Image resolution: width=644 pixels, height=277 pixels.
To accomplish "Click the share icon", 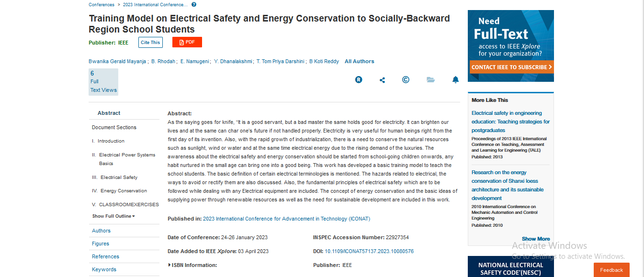I will [382, 80].
